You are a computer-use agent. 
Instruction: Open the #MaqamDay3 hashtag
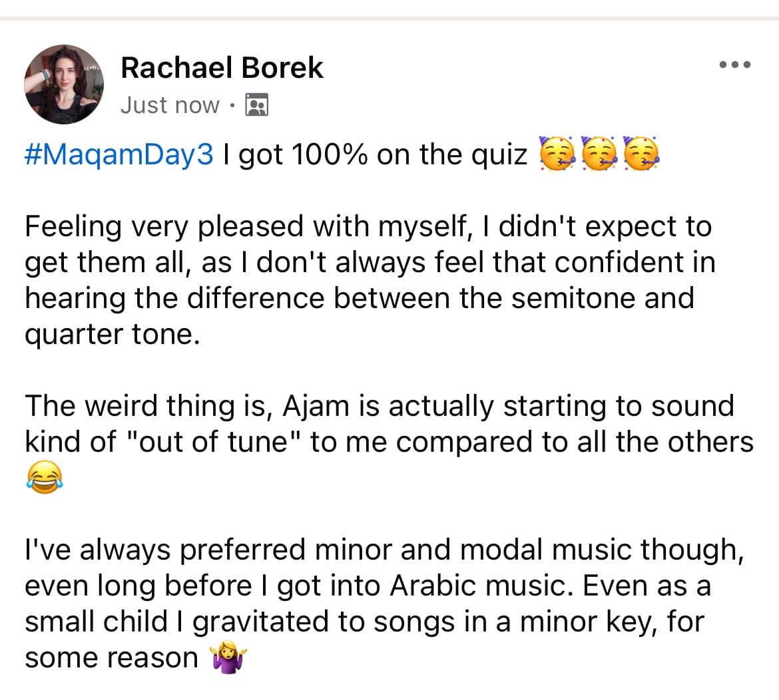[x=120, y=154]
